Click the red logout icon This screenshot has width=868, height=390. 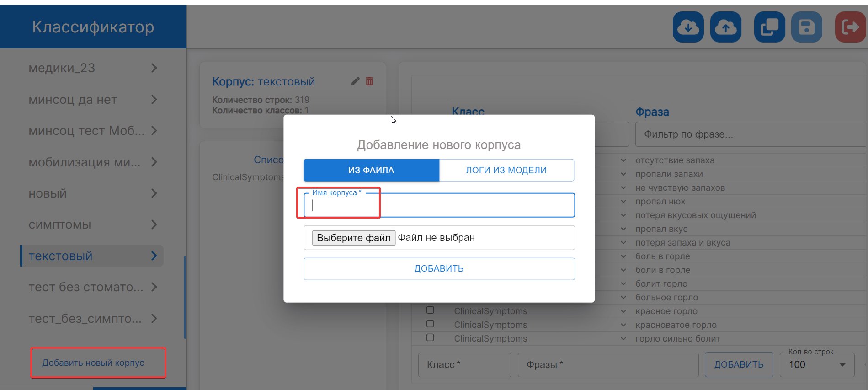pyautogui.click(x=850, y=27)
